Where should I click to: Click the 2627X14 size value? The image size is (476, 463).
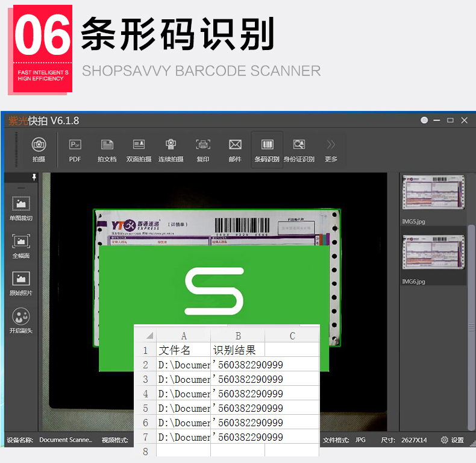(x=414, y=440)
